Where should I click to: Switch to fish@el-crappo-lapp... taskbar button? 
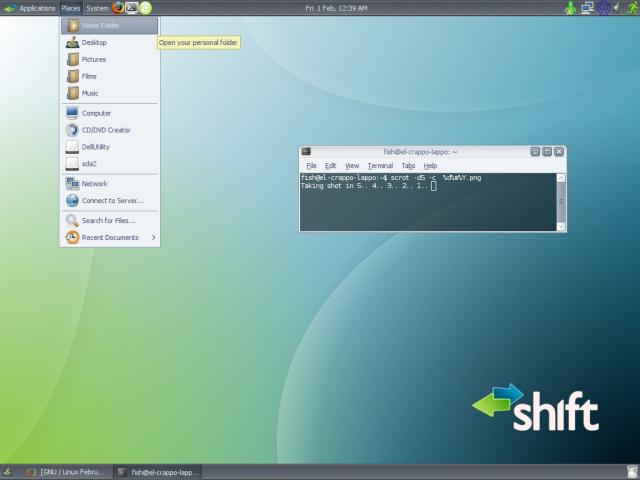point(158,472)
